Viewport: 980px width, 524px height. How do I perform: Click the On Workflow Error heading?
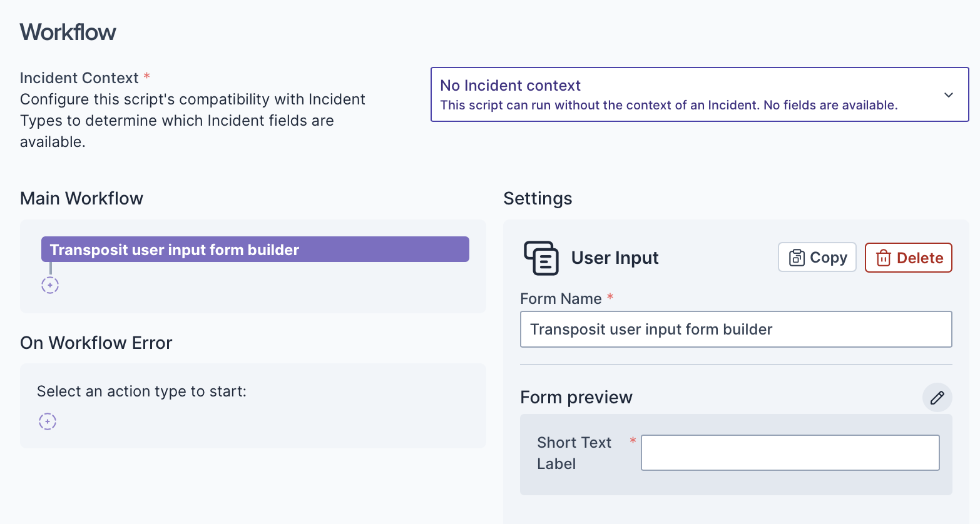(96, 343)
